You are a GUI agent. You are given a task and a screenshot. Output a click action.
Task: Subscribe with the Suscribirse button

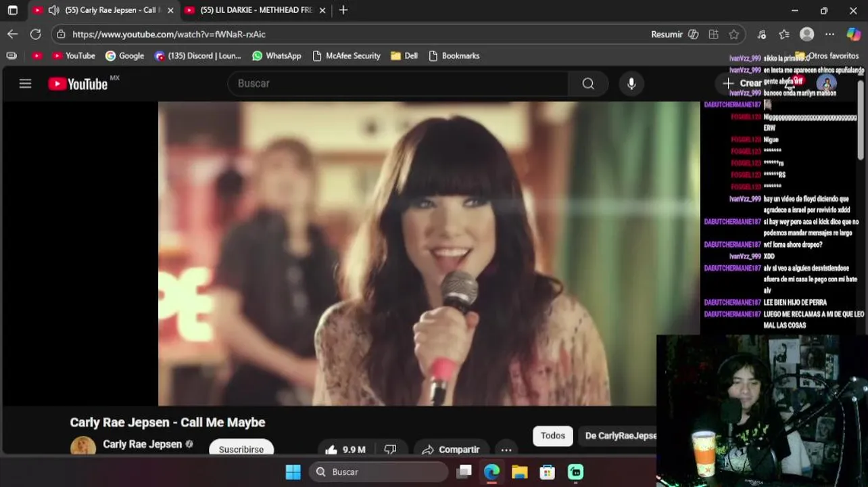coord(241,448)
